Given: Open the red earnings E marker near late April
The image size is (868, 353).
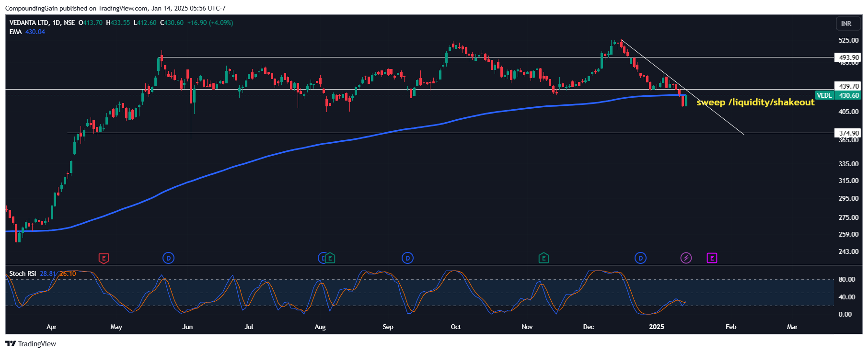Looking at the screenshot, I should tap(104, 258).
